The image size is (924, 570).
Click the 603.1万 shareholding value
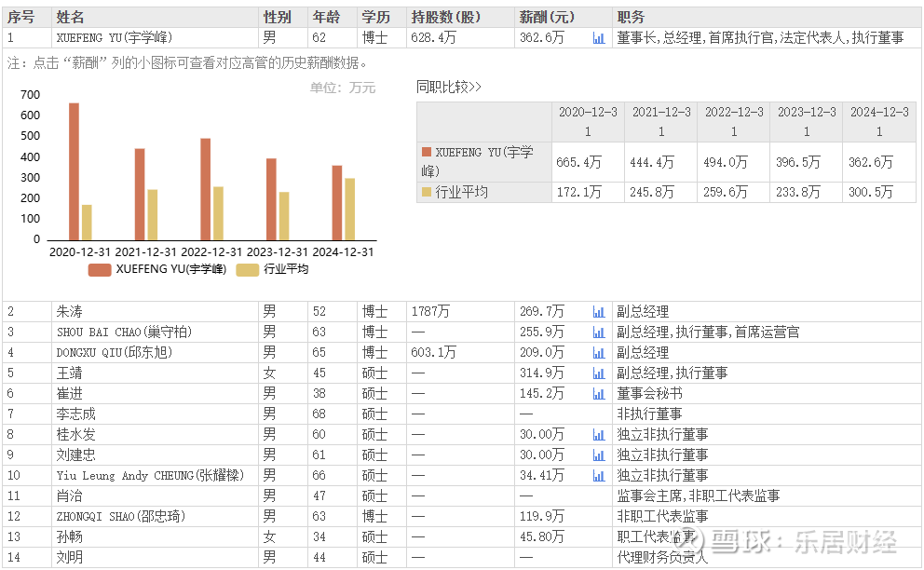[x=433, y=353]
